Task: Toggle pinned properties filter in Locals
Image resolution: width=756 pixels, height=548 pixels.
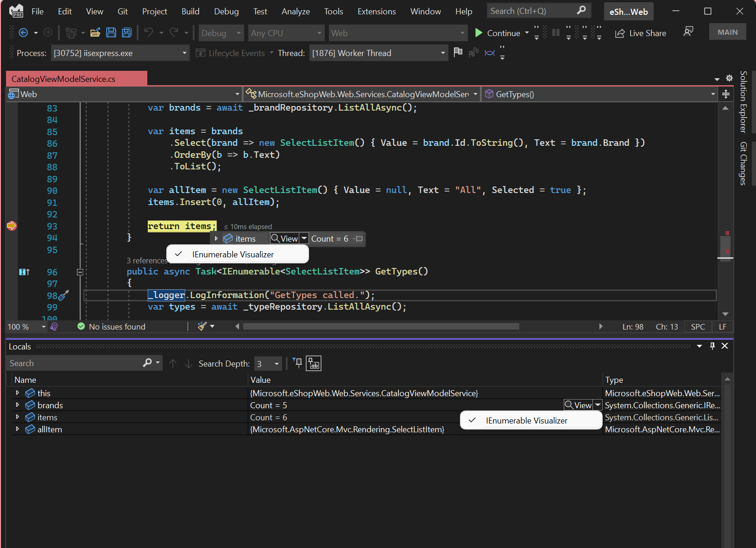Action: point(297,363)
